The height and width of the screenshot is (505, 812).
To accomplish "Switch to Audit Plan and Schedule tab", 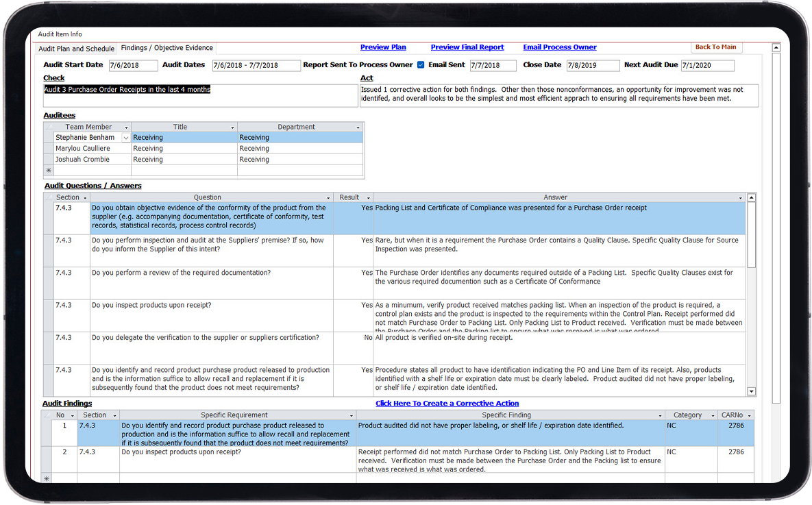I will pyautogui.click(x=77, y=49).
